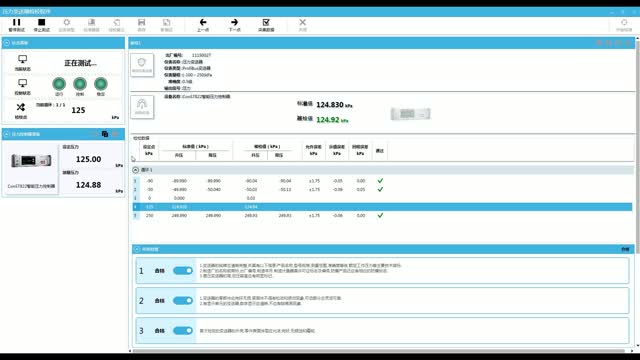The width and height of the screenshot is (640, 360).
Task: Select the -90 kPa data row
Action: pyautogui.click(x=382, y=180)
